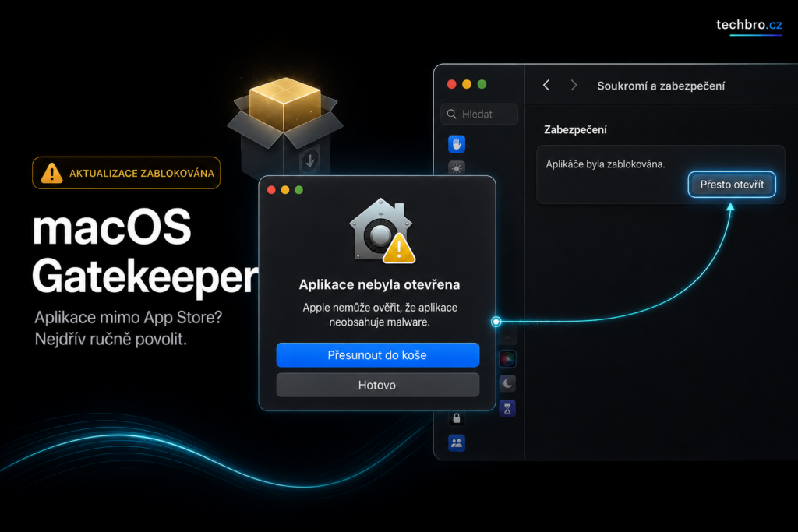This screenshot has width=798, height=532.
Task: Open the padlock sidebar icon
Action: click(x=457, y=418)
